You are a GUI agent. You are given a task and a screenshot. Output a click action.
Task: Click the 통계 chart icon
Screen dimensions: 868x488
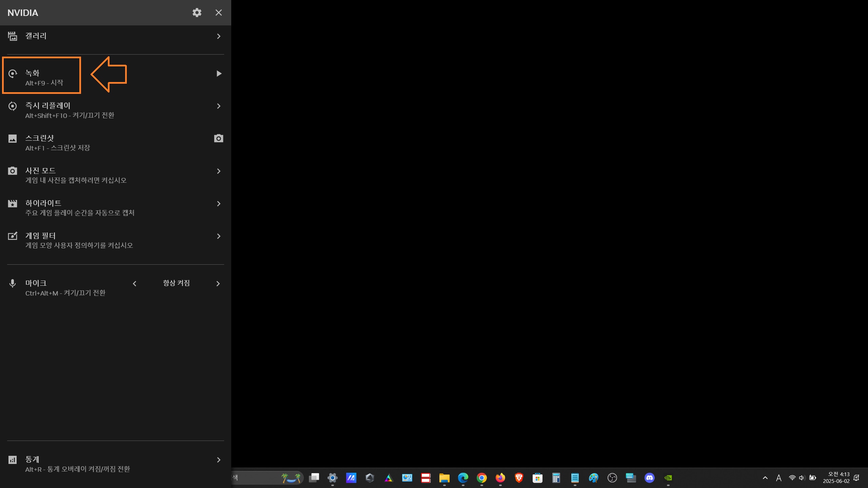[13, 460]
